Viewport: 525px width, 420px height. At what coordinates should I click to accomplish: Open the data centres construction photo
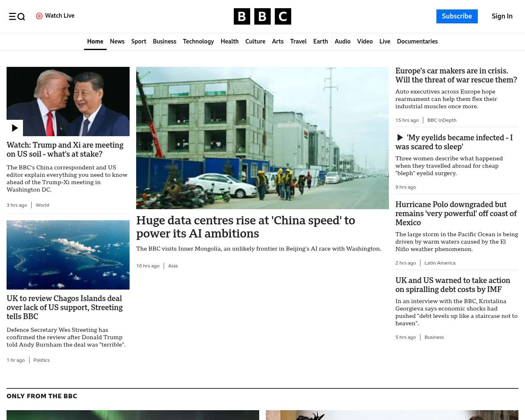point(262,138)
